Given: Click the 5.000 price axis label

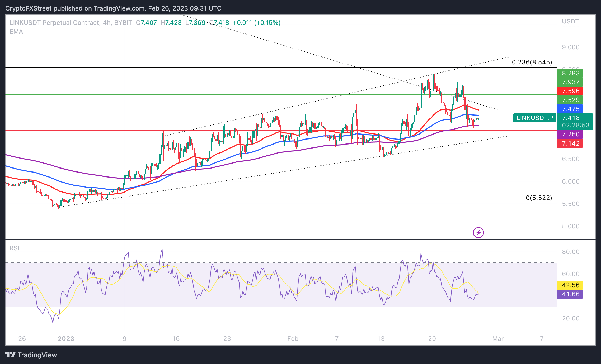Looking at the screenshot, I should coord(571,226).
